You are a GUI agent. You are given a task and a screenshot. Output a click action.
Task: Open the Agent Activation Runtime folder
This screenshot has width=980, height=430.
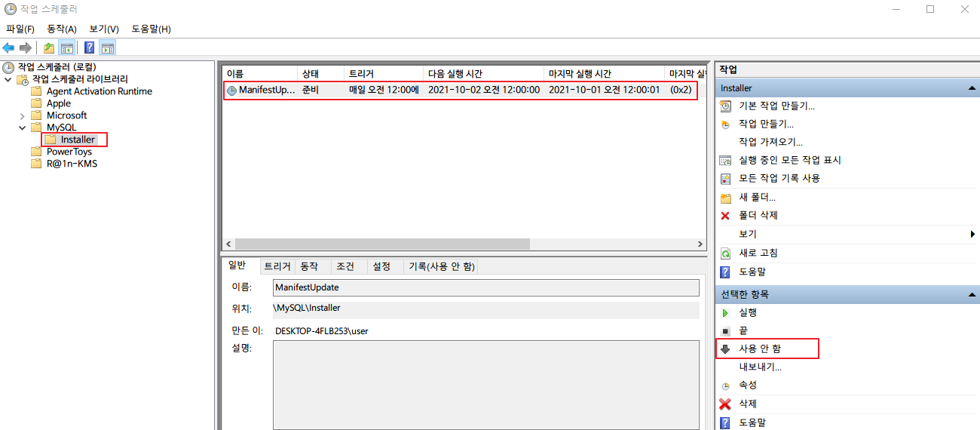[x=100, y=91]
